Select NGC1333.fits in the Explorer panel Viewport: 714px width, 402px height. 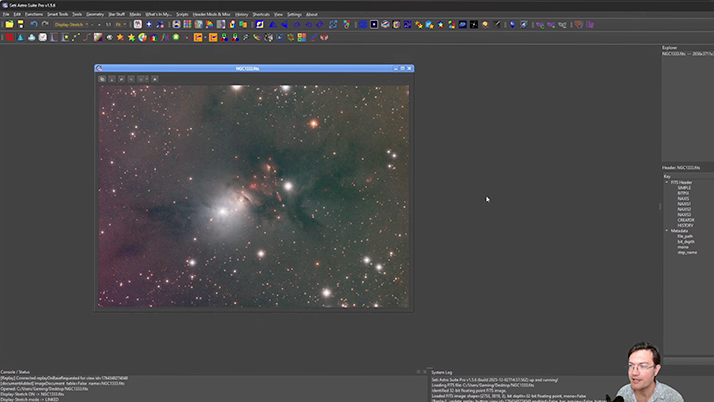[x=688, y=54]
